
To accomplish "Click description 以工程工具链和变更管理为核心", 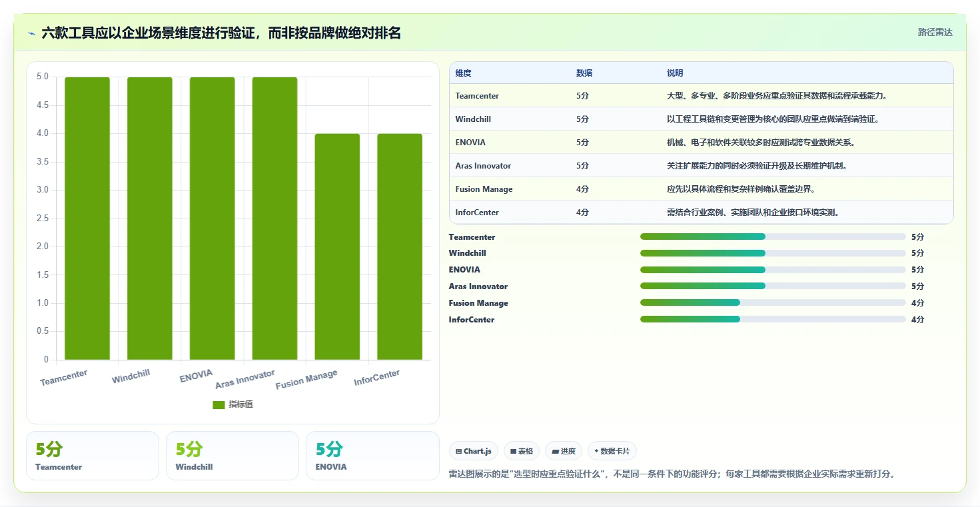I will tap(773, 119).
